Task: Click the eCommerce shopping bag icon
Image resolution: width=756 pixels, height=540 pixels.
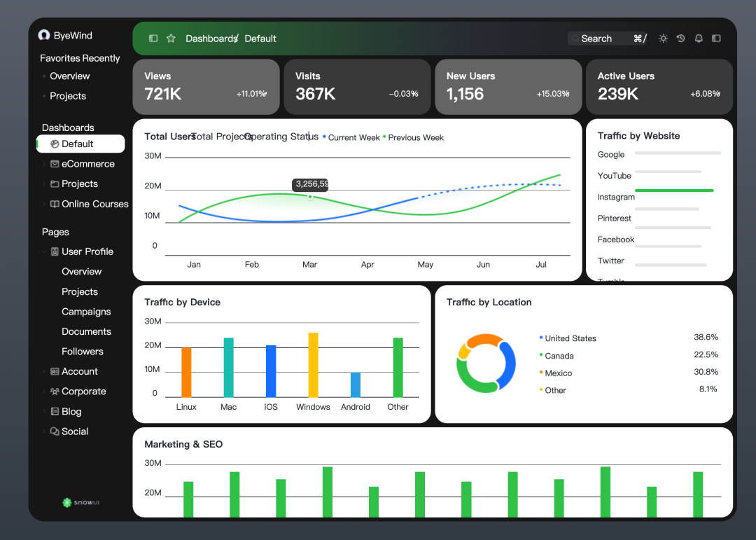Action: click(55, 164)
